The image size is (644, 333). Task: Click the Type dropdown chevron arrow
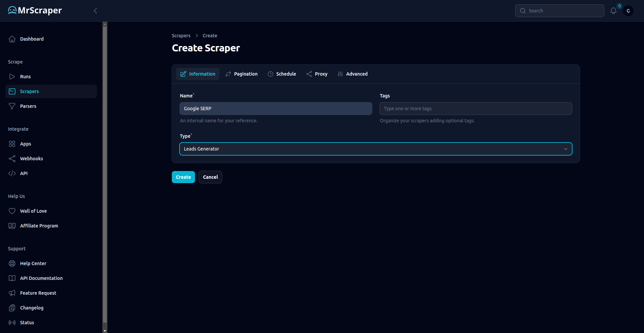click(565, 149)
